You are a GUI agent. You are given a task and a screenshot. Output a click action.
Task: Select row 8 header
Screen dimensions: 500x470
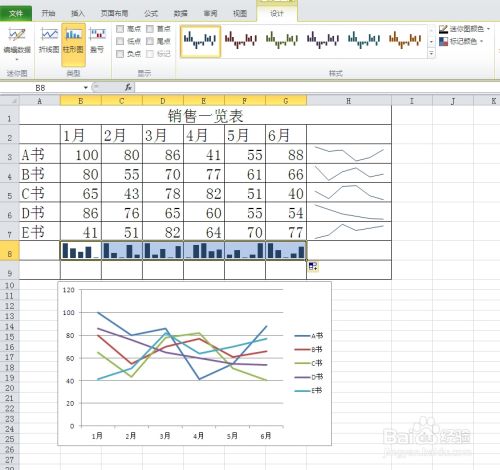10,251
